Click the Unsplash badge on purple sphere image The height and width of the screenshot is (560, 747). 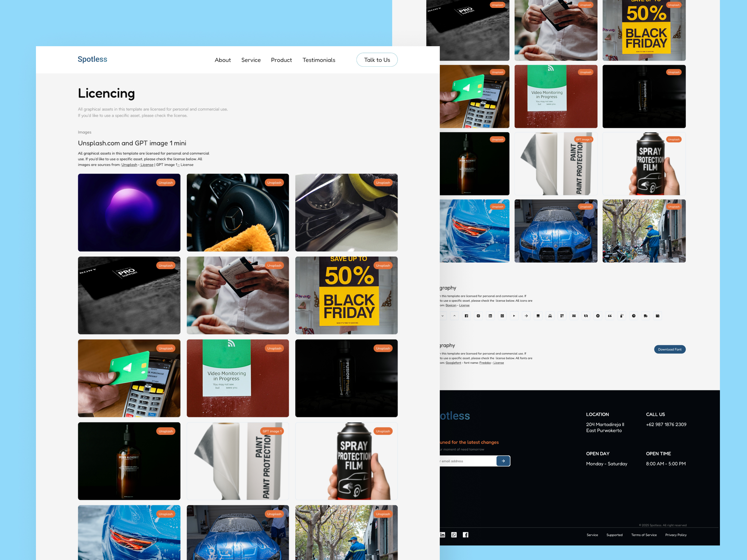(x=166, y=183)
